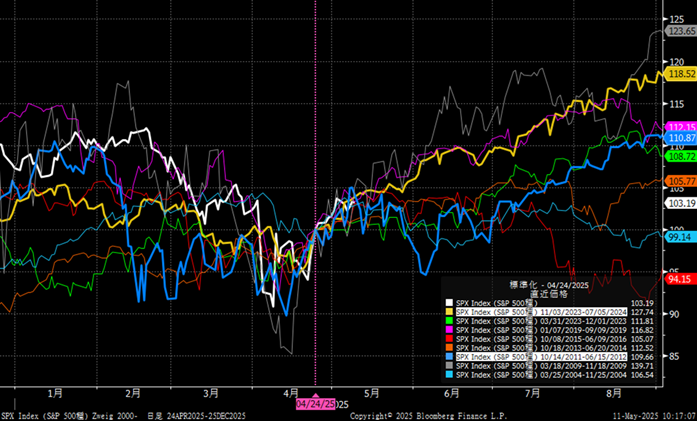Select legend entry 01/07/2019-09/09/2019
The image size is (697, 421).
[x=541, y=330]
